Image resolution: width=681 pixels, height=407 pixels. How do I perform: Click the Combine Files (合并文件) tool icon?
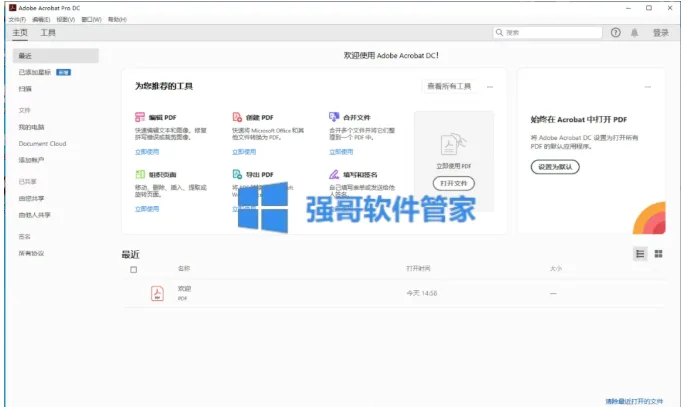click(x=334, y=117)
